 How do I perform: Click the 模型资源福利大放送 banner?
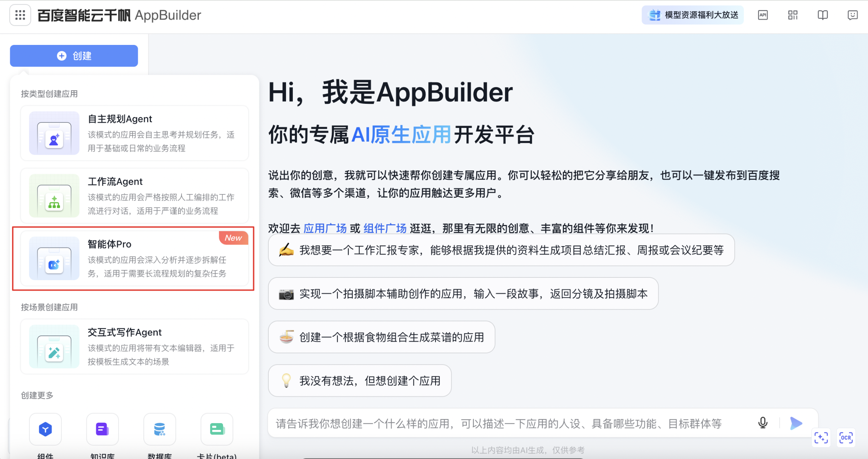click(693, 15)
